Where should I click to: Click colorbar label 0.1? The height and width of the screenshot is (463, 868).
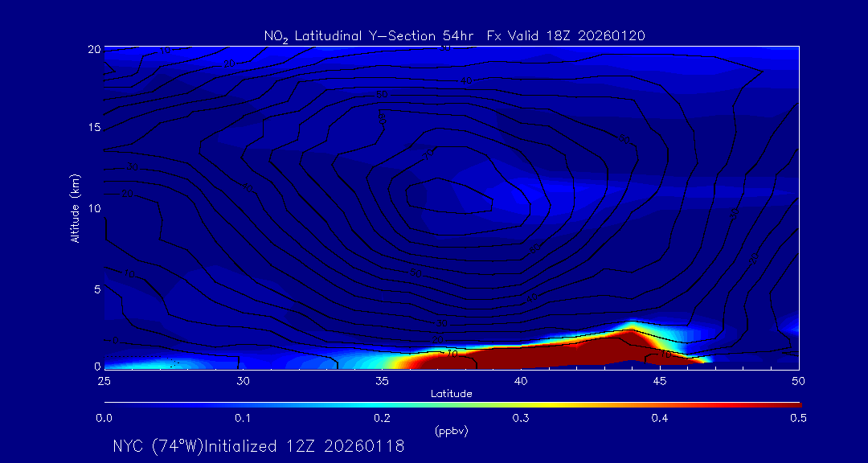pyautogui.click(x=243, y=418)
